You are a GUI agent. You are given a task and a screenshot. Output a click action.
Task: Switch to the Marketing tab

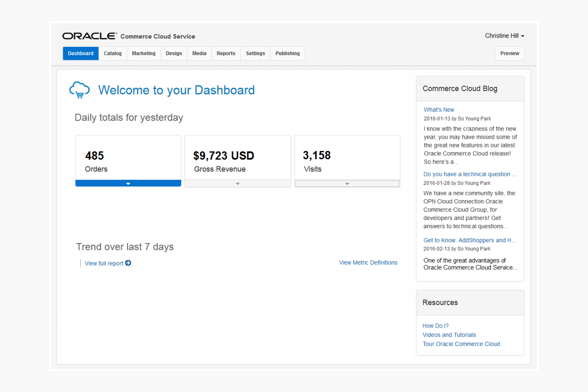tap(143, 53)
